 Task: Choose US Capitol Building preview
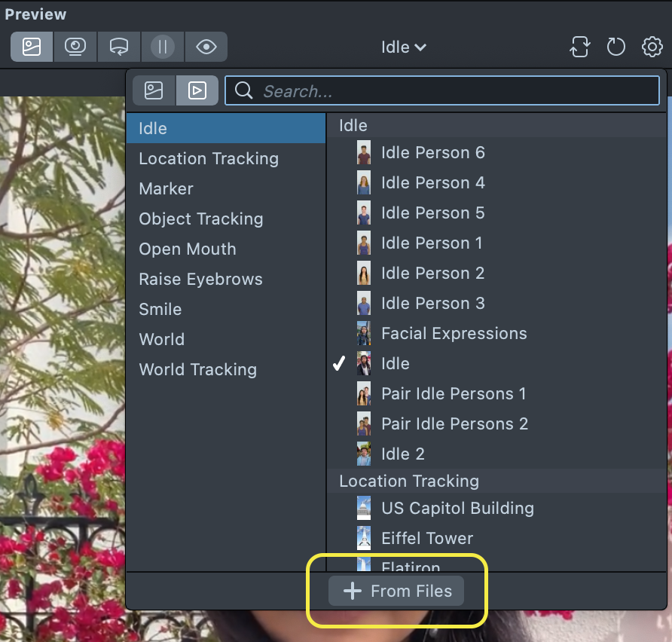click(457, 509)
